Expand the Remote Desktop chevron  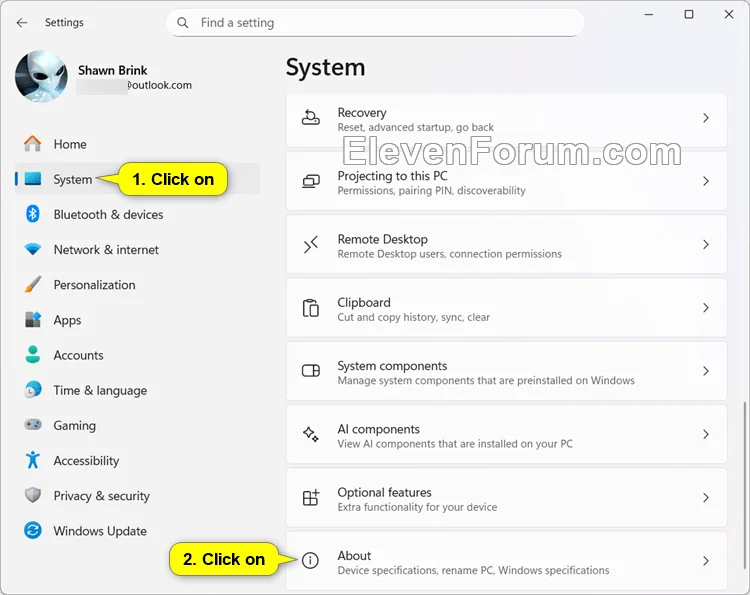[x=706, y=244]
